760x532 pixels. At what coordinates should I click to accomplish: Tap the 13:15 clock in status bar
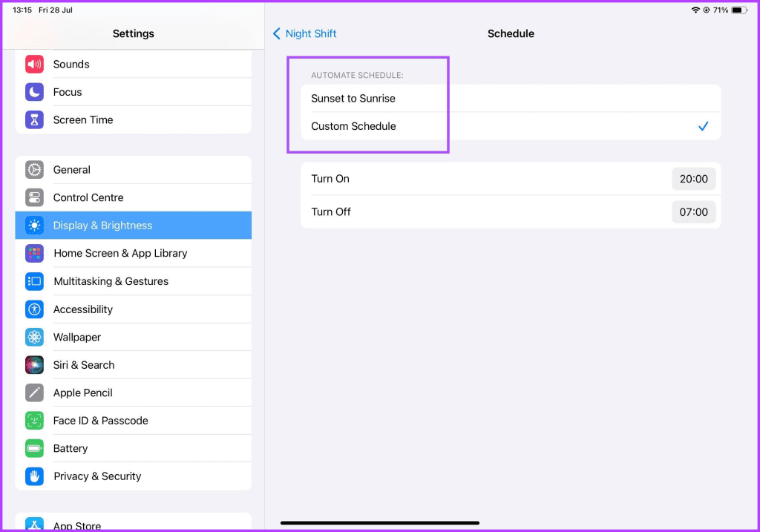click(22, 10)
